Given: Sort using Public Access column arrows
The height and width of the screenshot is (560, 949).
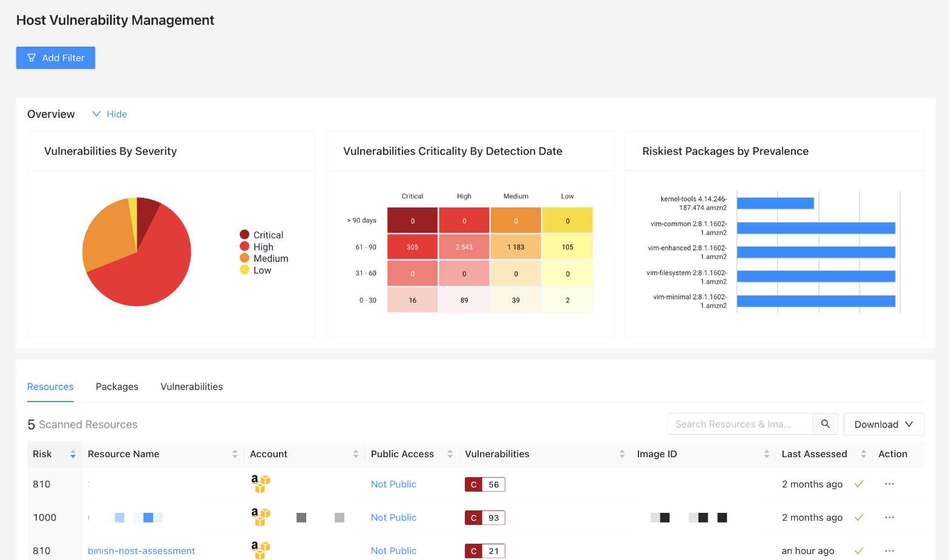Looking at the screenshot, I should point(450,454).
